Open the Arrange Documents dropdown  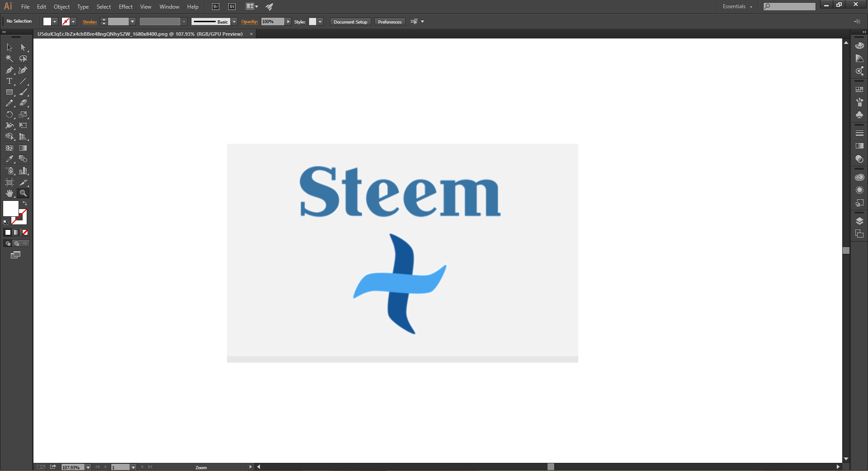click(252, 7)
